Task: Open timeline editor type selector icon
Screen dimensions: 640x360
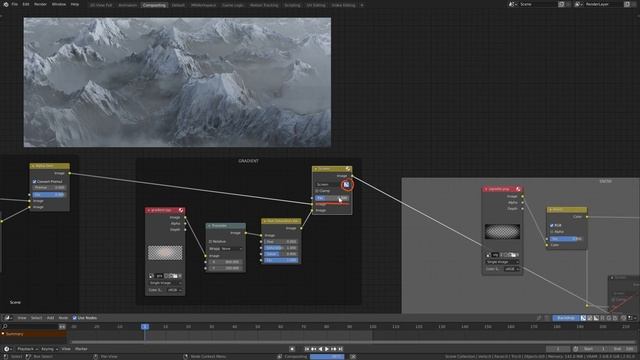Action: [7, 349]
